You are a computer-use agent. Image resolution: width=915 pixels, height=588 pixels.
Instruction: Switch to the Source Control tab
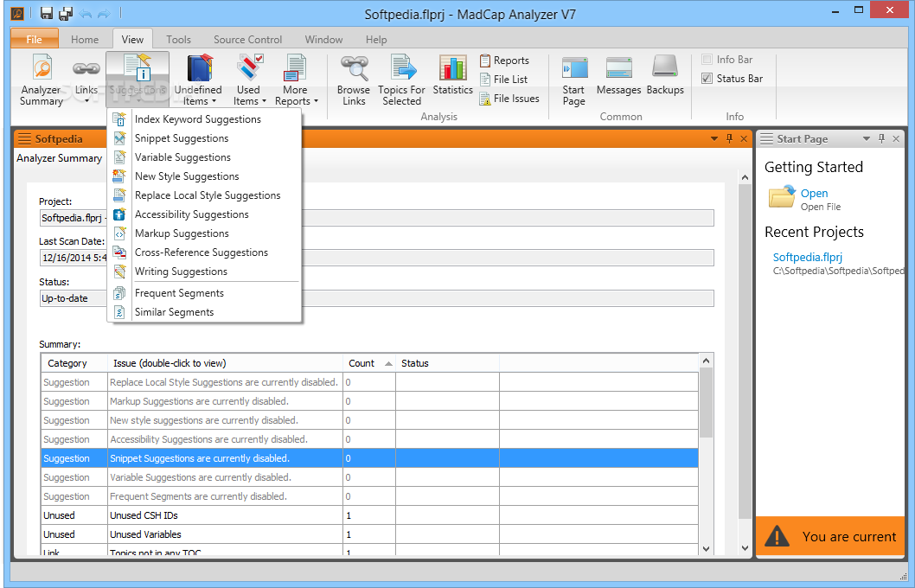pyautogui.click(x=247, y=39)
